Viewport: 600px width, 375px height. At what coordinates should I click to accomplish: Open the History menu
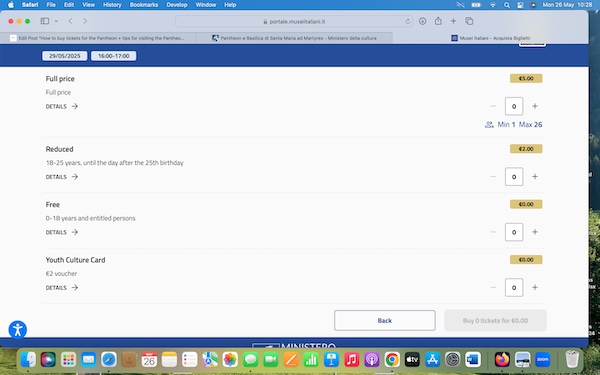click(112, 5)
